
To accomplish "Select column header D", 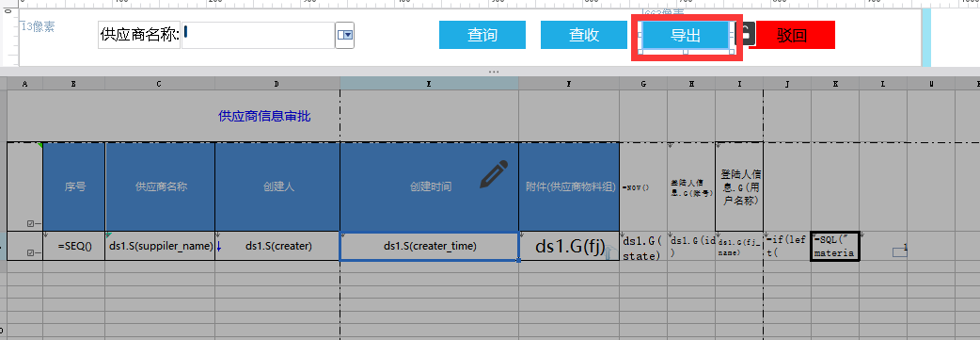I will tap(277, 83).
